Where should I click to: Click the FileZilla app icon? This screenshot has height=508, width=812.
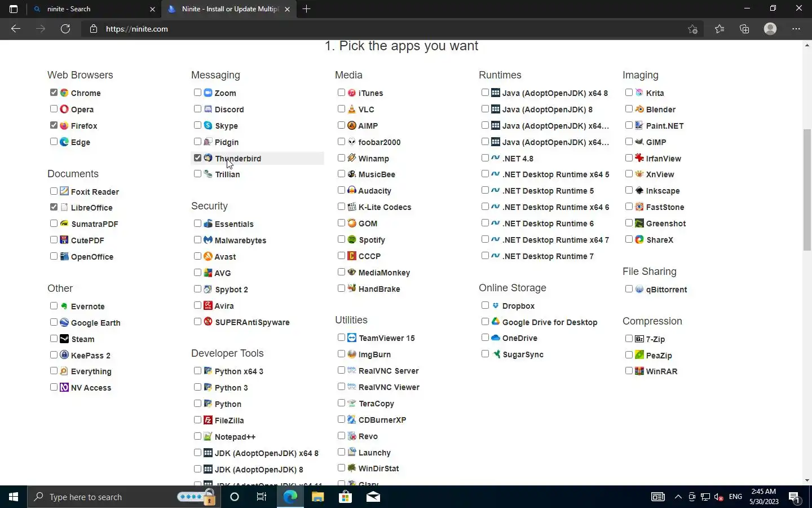(208, 420)
